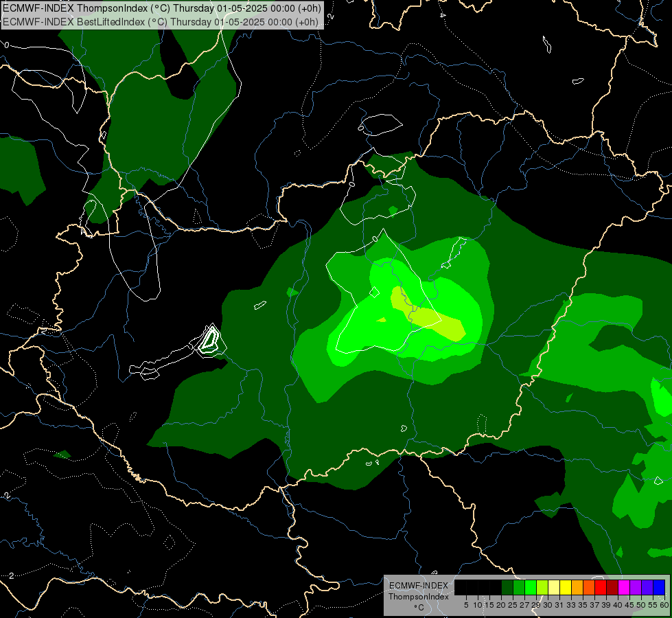Click the magenta 40–45 legend swatch
The width and height of the screenshot is (672, 618).
point(624,587)
